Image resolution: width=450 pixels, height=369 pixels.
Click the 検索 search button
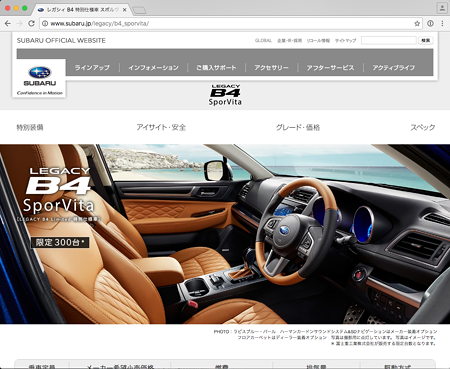426,40
